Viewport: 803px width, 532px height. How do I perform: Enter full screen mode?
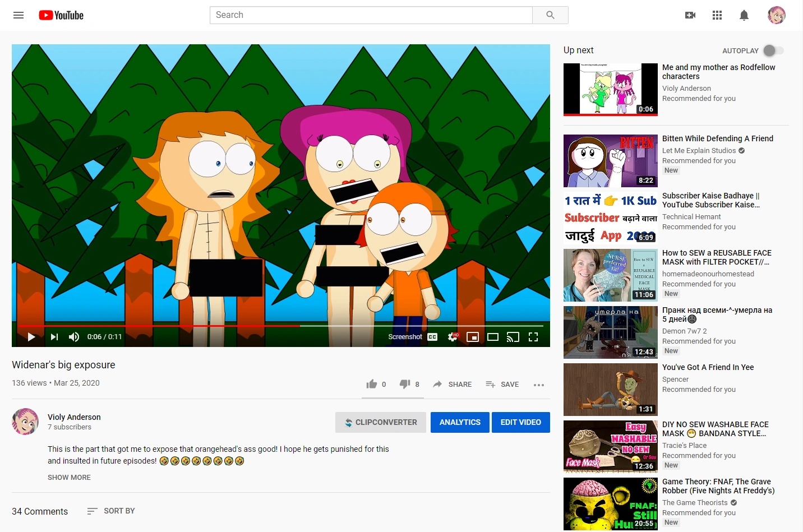[533, 337]
